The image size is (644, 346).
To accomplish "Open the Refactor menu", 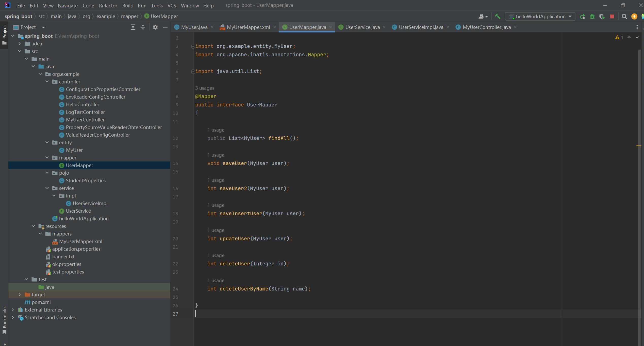I will [108, 5].
